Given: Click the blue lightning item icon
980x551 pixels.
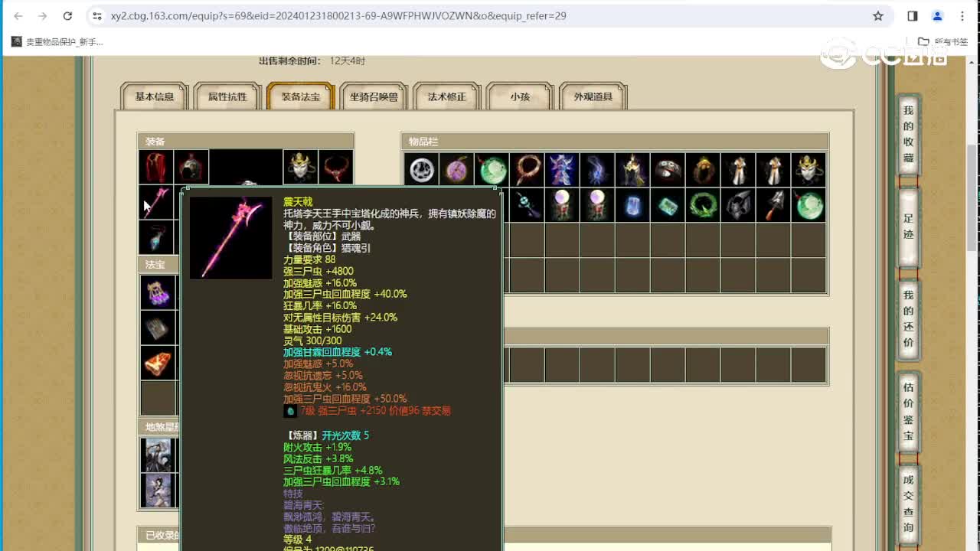Looking at the screenshot, I should (597, 170).
